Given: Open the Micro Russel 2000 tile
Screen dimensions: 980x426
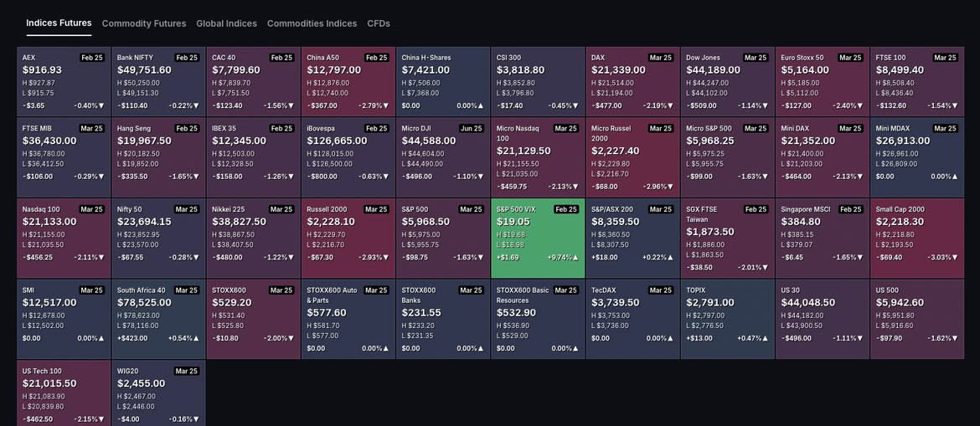Looking at the screenshot, I should point(633,158).
